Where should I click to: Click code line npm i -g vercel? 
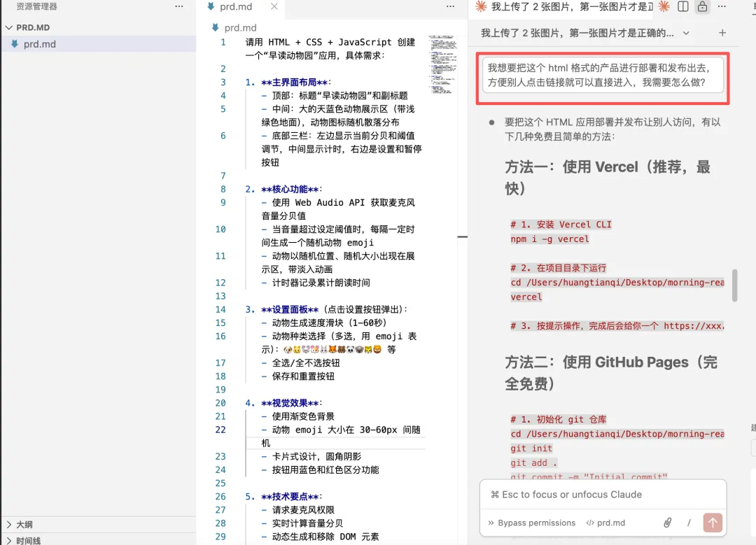pos(549,239)
